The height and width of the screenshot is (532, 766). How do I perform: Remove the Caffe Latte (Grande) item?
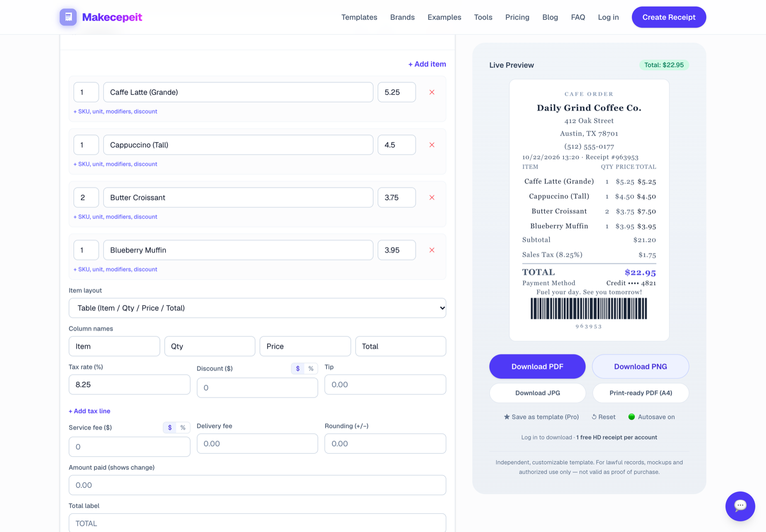point(432,92)
